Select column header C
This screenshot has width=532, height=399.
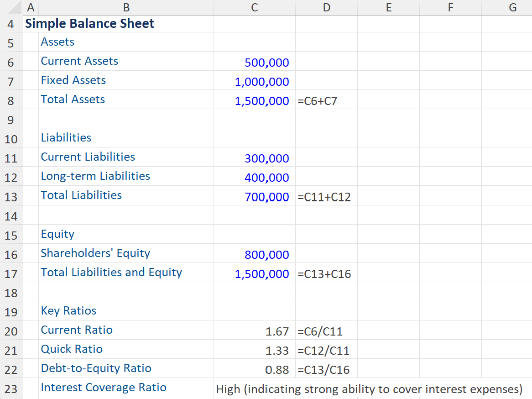point(254,7)
